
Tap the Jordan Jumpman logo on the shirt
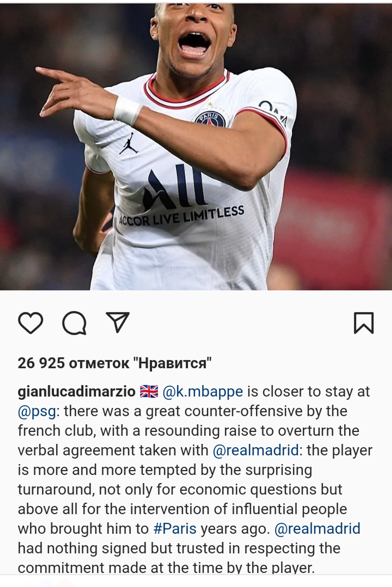pyautogui.click(x=129, y=143)
